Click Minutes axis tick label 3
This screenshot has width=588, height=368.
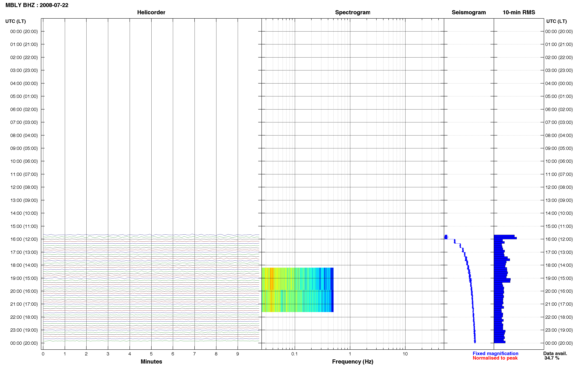(x=108, y=354)
